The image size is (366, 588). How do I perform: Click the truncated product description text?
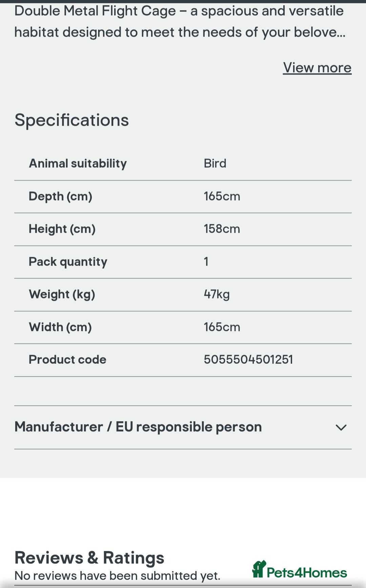tap(180, 22)
